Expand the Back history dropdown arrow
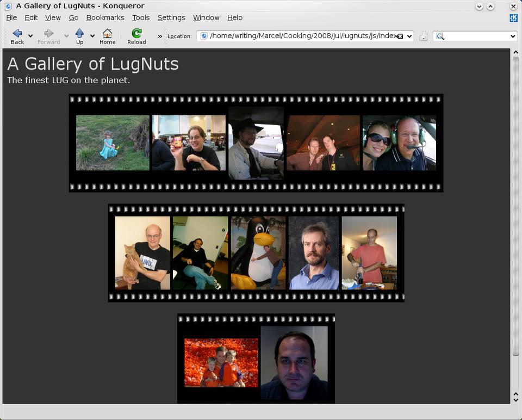Screen dimensions: 522x420 [30, 36]
